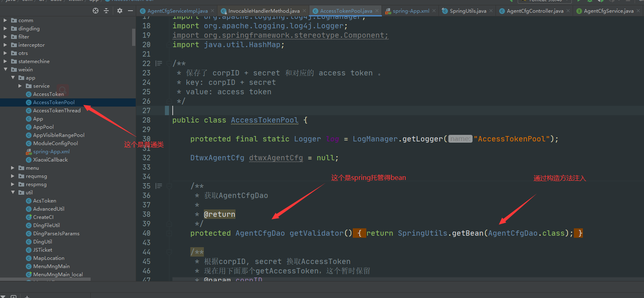Expand the otrs folder
This screenshot has height=298, width=644.
click(x=5, y=53)
